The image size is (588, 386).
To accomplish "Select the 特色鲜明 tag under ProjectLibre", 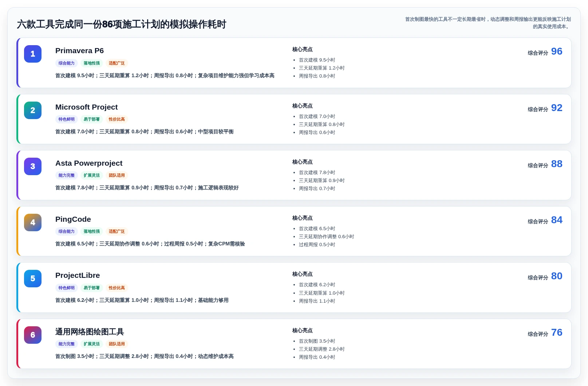I will (x=67, y=288).
